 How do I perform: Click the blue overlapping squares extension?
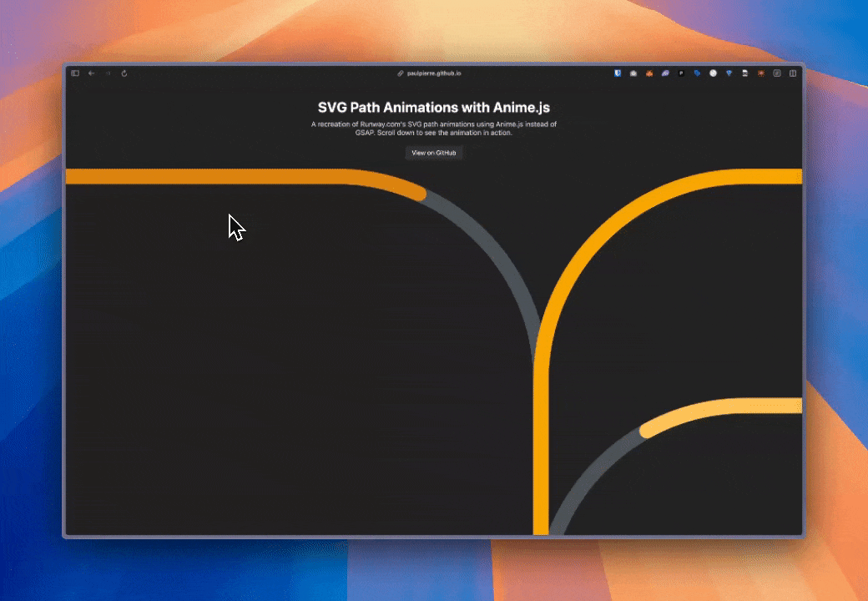click(x=697, y=73)
